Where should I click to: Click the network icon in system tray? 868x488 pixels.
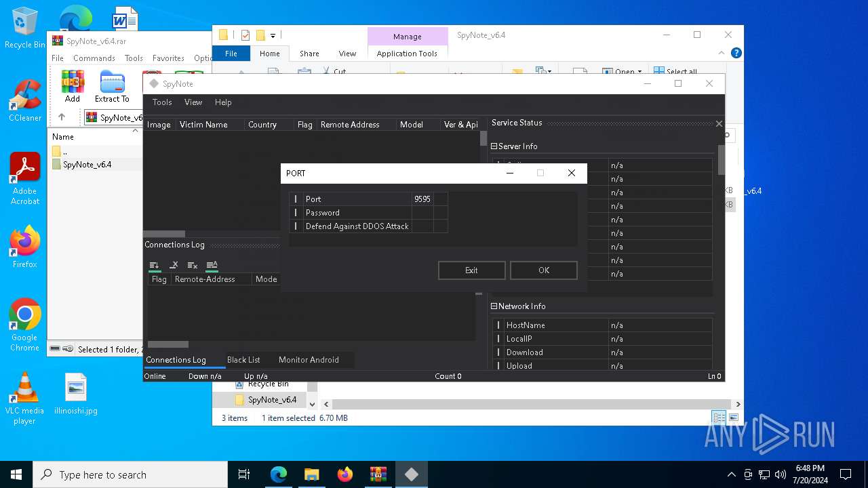[x=764, y=474]
